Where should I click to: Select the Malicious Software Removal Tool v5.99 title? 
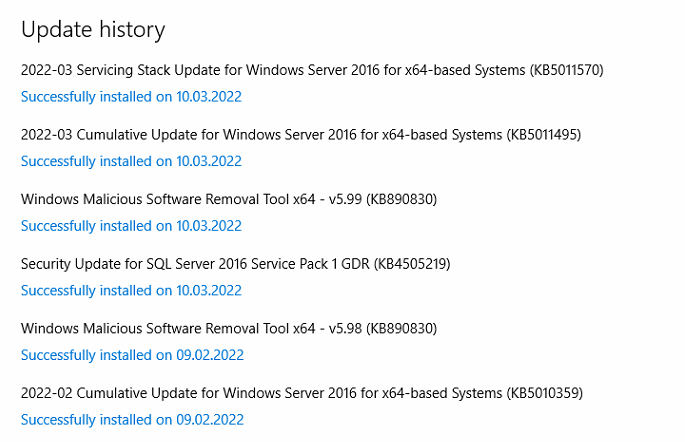click(229, 200)
